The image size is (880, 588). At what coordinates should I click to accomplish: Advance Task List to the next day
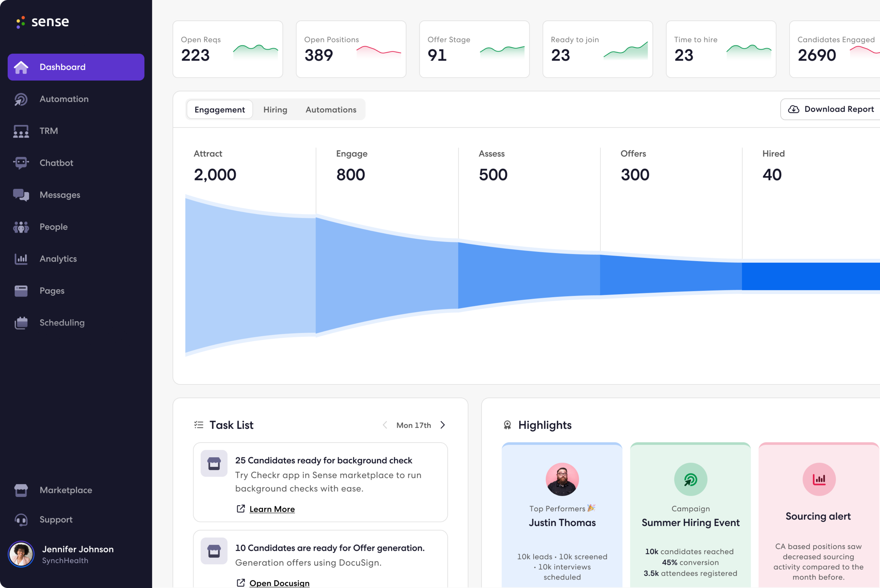click(443, 425)
